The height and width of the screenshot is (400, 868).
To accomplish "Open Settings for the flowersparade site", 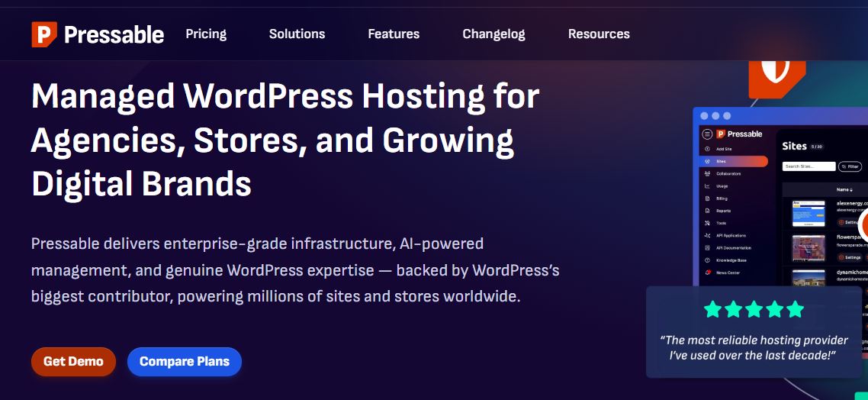I will [850, 257].
